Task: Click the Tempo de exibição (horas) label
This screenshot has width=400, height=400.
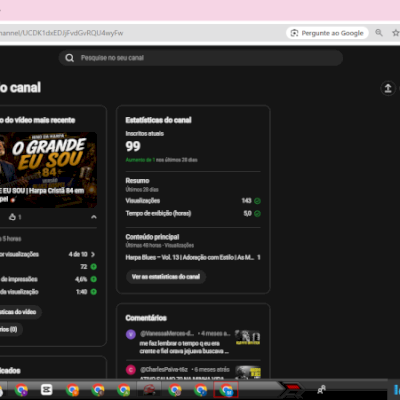Action: [158, 213]
